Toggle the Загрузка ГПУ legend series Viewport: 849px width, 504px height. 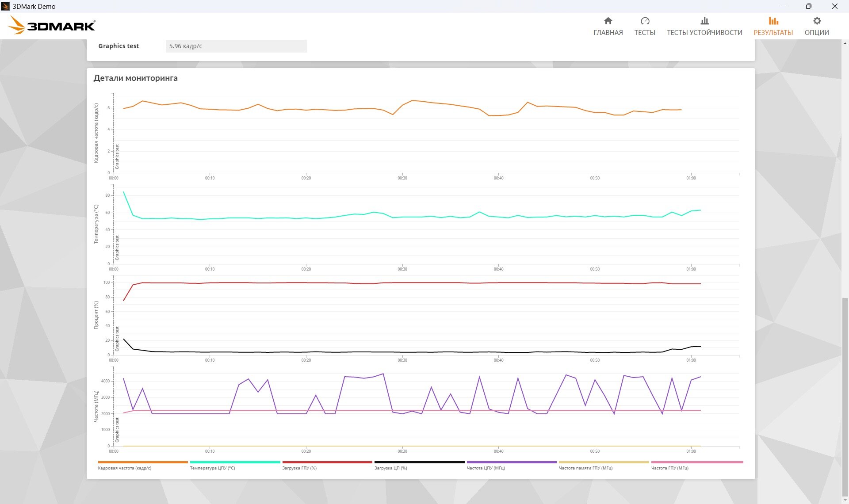click(299, 468)
